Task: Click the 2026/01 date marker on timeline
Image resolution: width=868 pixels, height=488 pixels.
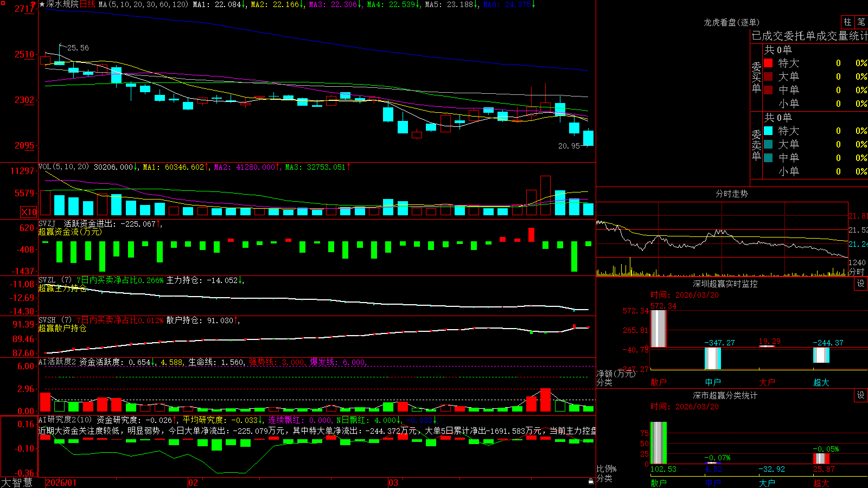Action: pos(61,483)
